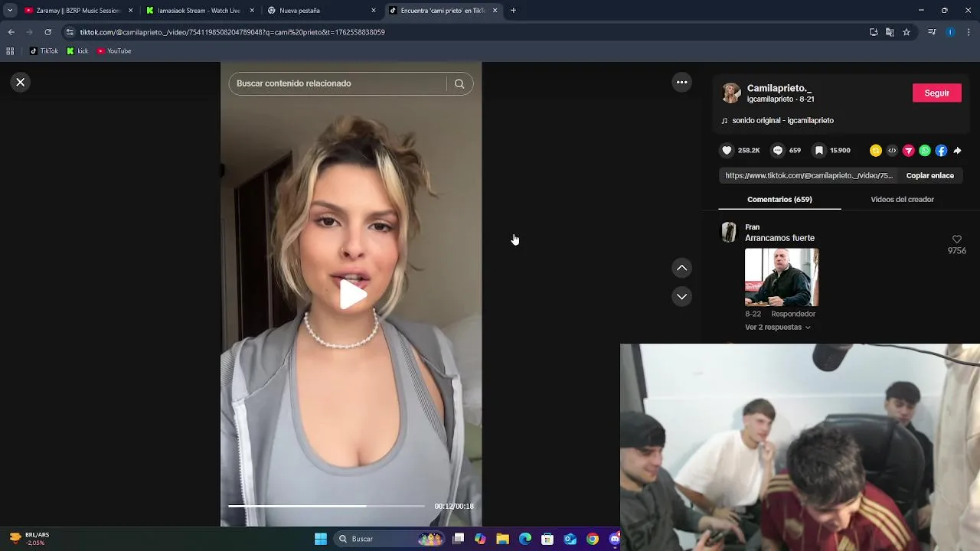
Task: Open the TikTok bookmark
Action: click(44, 51)
